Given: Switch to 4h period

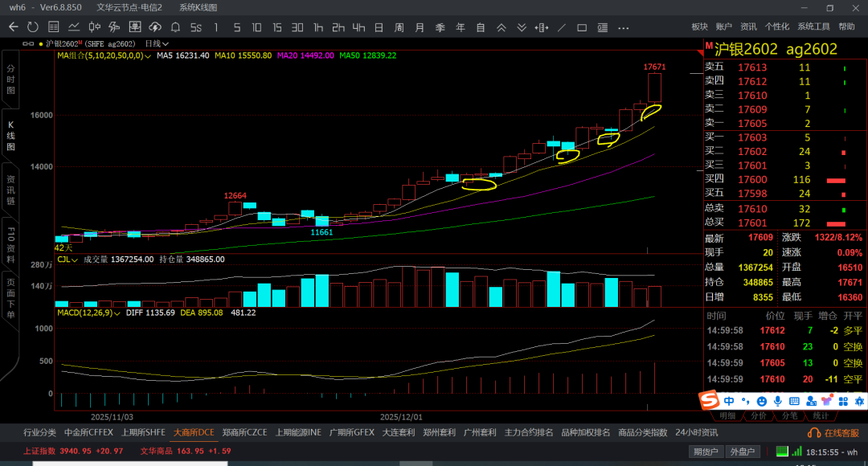Looking at the screenshot, I should 358,27.
